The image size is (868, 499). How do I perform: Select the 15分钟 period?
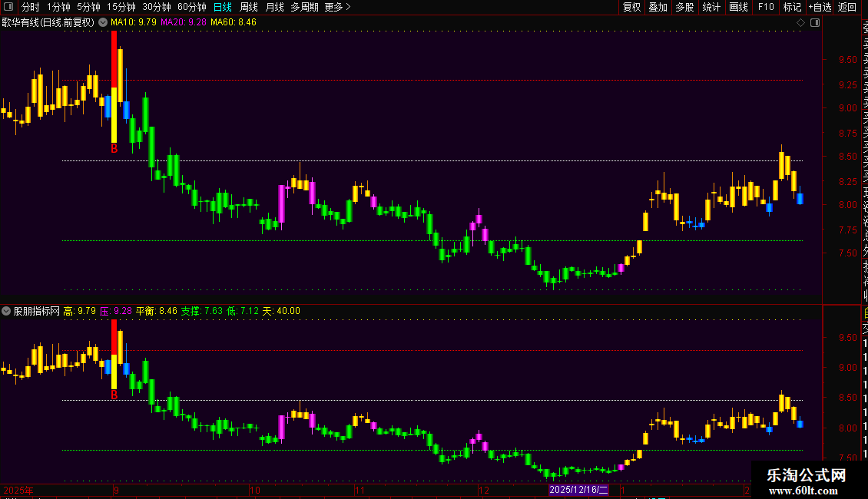121,7
